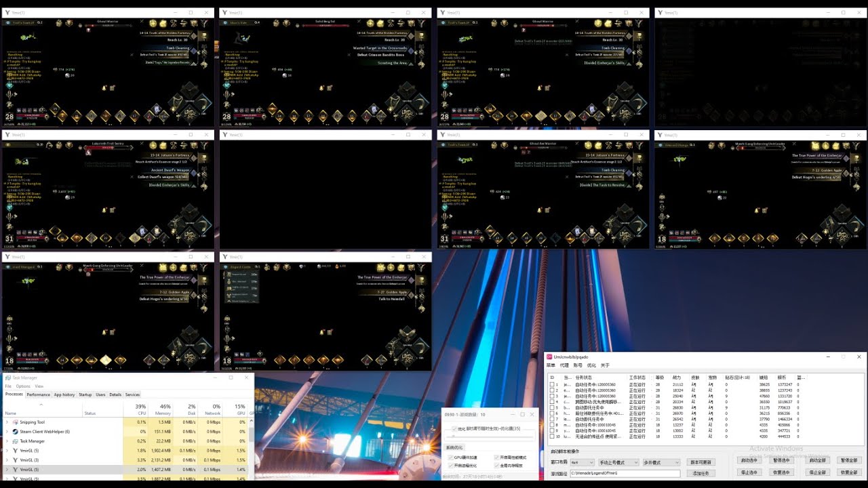Tick checkbox for row 6 前往领取委托任务中
The image size is (868, 488).
tap(552, 413)
